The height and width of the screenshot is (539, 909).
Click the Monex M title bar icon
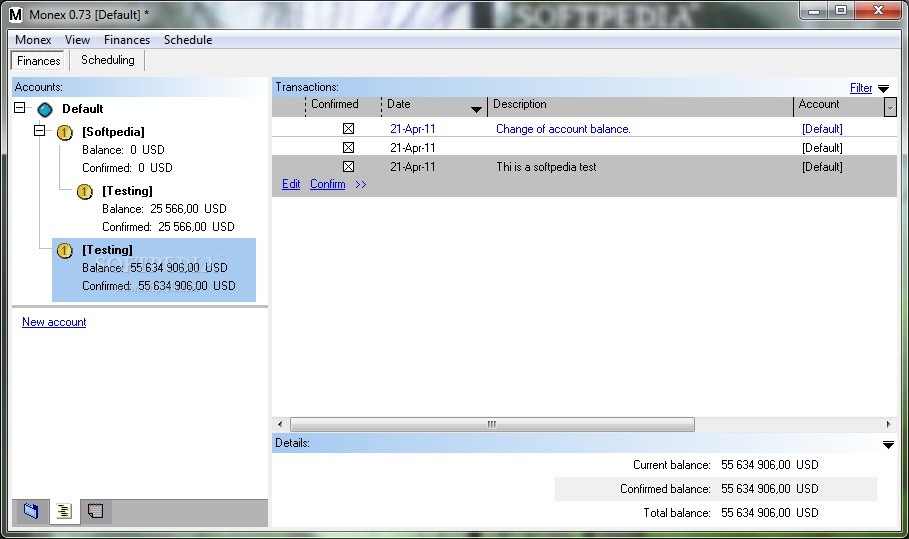click(x=16, y=14)
